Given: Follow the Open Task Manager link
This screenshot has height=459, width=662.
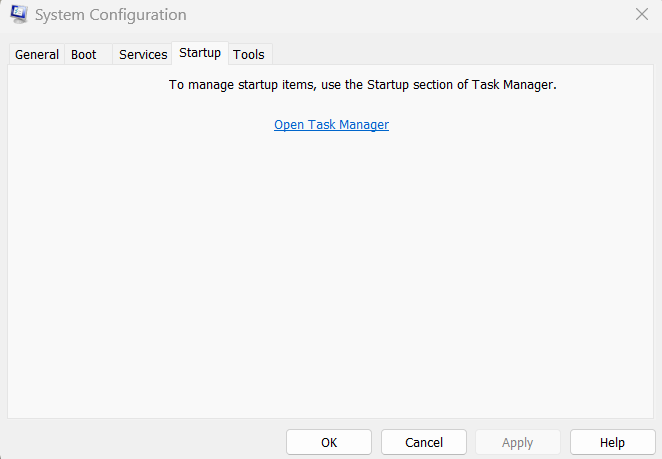Looking at the screenshot, I should tap(331, 125).
